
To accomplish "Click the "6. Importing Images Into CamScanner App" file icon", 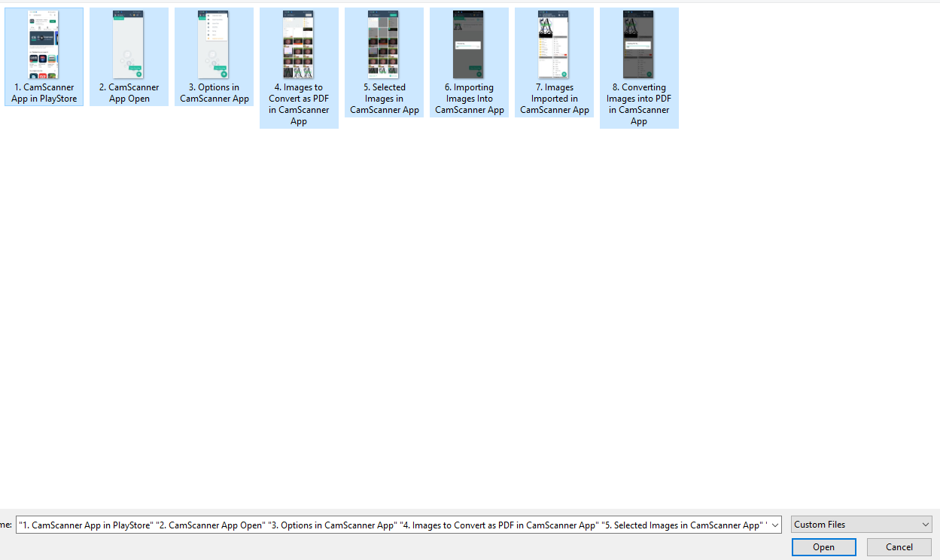I will (469, 45).
